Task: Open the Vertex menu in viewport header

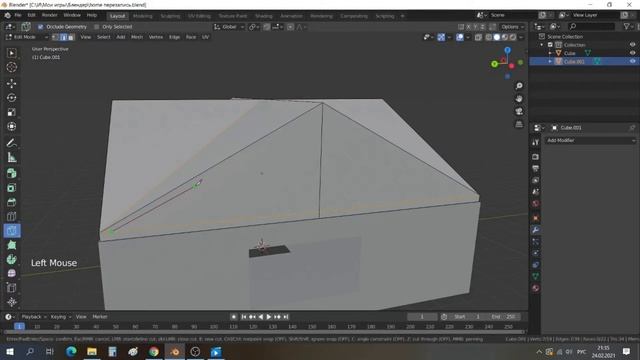Action: point(156,37)
